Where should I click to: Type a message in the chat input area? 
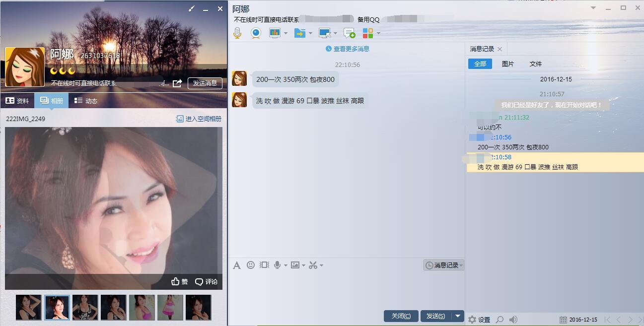point(347,290)
